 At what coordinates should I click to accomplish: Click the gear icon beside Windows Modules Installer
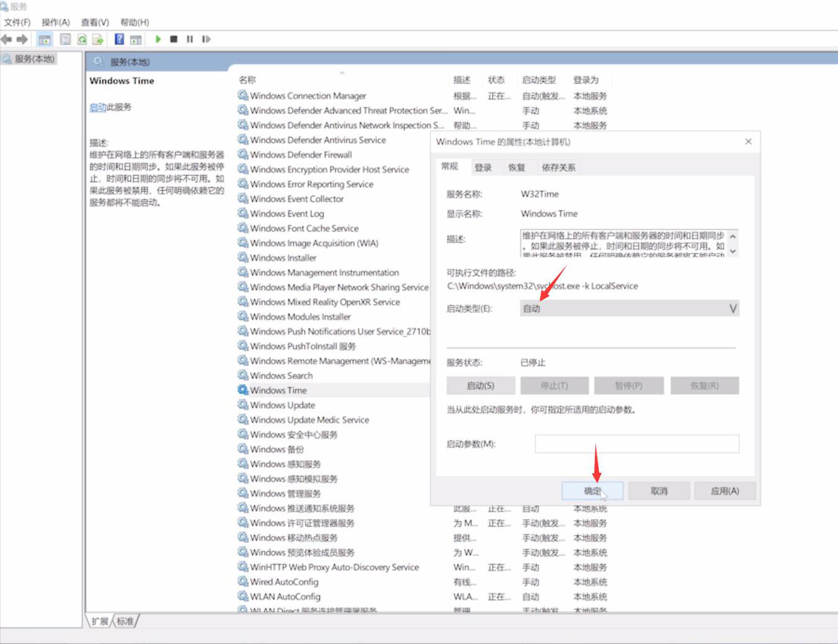[243, 316]
